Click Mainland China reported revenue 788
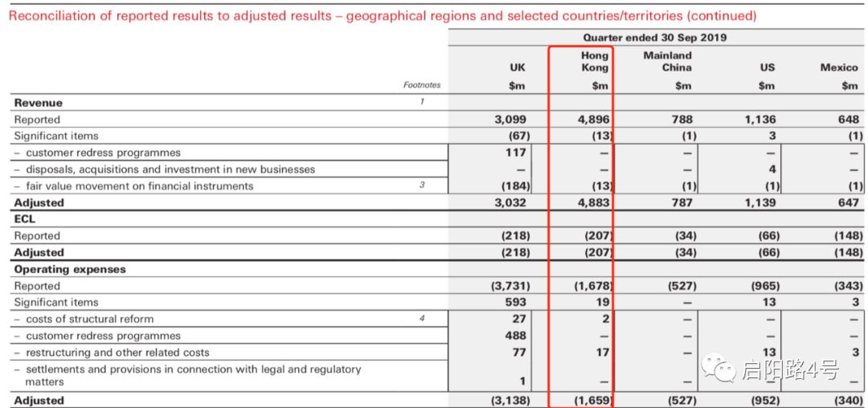The image size is (868, 408). point(682,120)
